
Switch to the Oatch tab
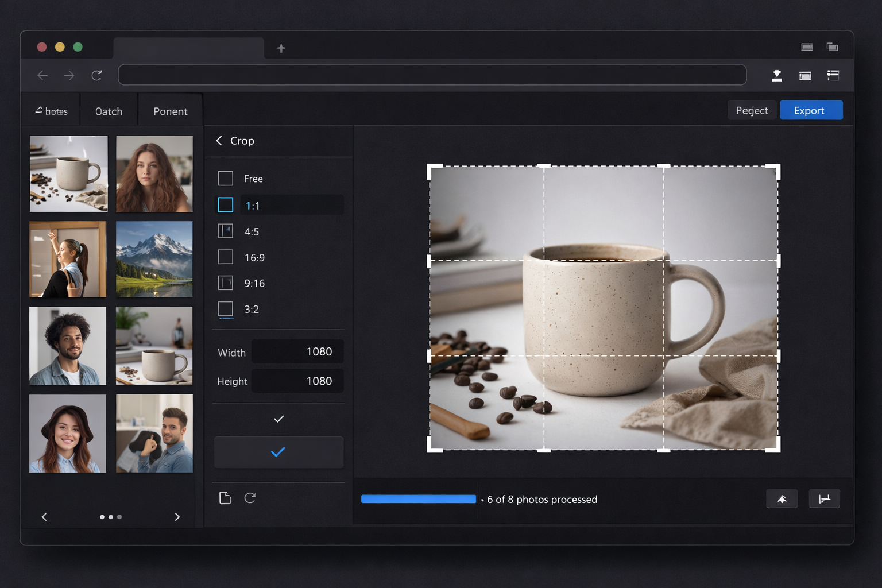[109, 111]
